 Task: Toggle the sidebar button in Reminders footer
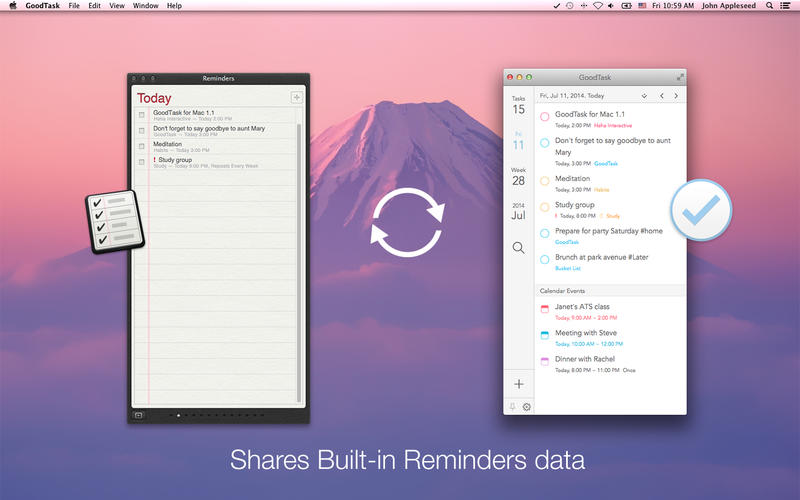138,415
